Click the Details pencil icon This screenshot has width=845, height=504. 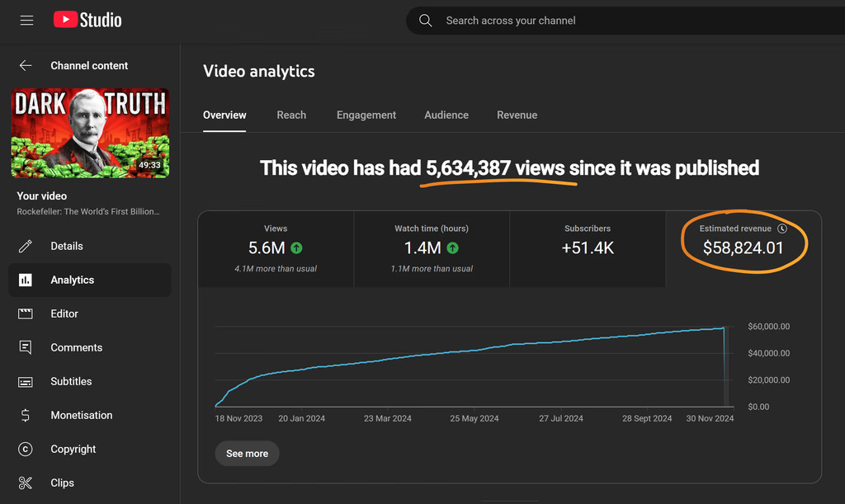[26, 246]
